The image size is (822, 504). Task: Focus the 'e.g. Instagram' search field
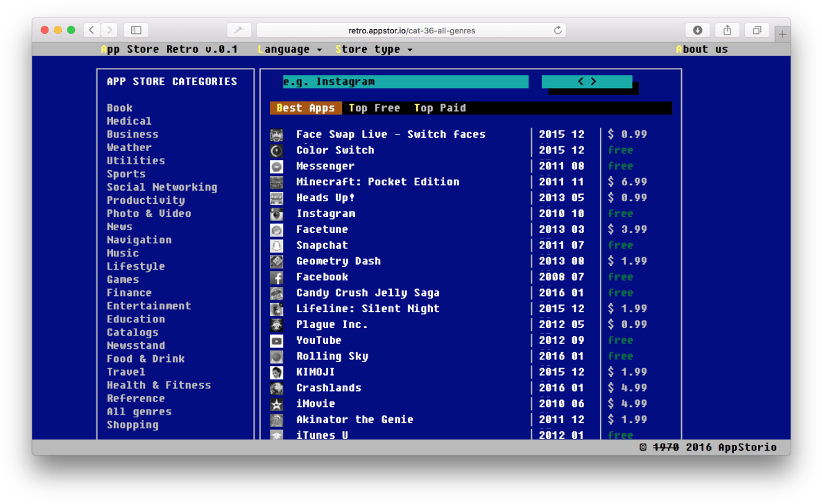[x=405, y=82]
